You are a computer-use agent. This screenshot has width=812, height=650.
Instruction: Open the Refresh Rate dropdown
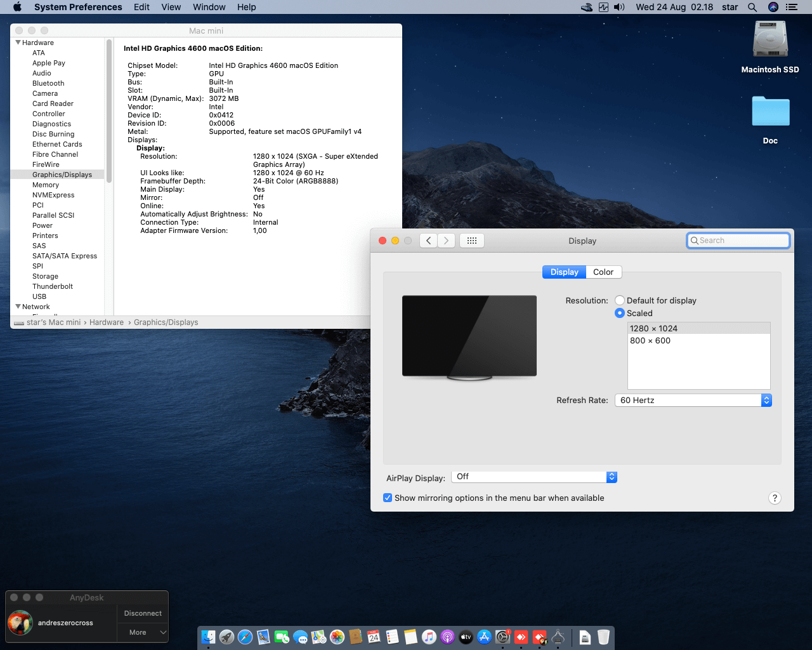pyautogui.click(x=693, y=401)
